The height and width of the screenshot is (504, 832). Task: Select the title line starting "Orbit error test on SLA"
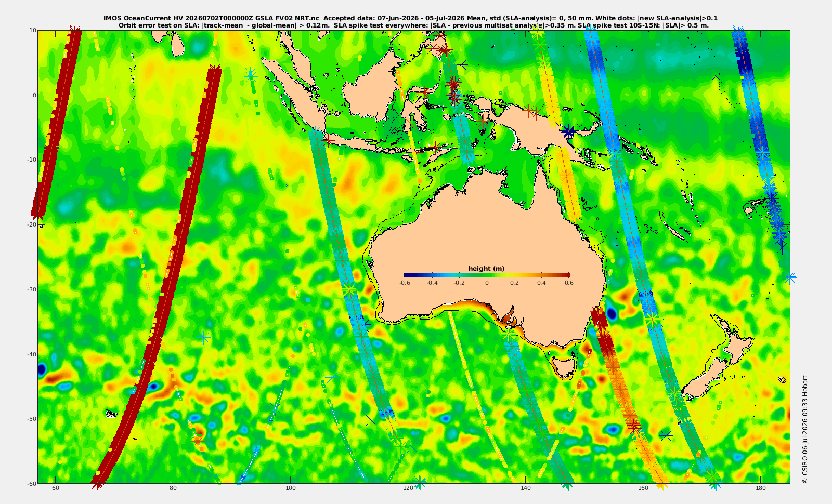coord(413,25)
